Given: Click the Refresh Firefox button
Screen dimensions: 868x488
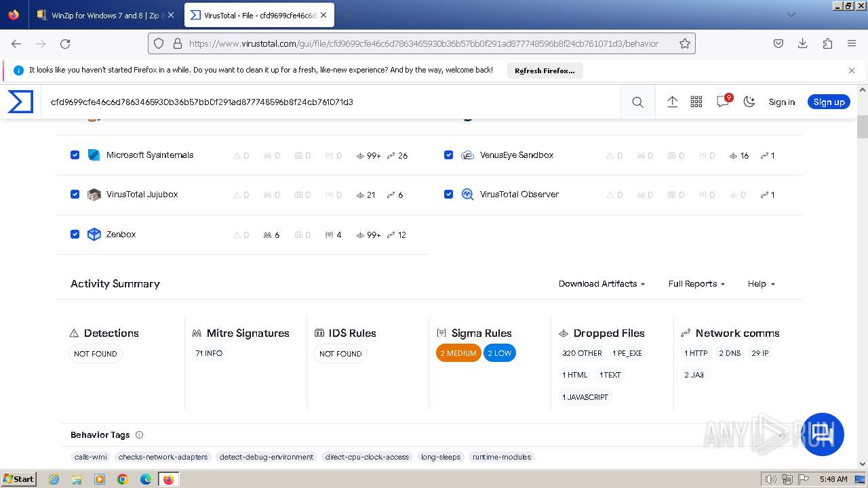Looking at the screenshot, I should 545,70.
